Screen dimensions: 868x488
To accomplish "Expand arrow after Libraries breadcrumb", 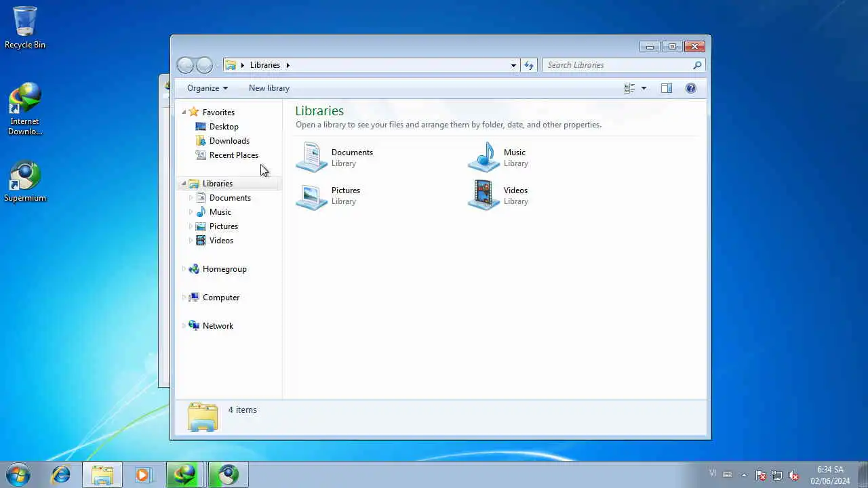I will [x=288, y=65].
